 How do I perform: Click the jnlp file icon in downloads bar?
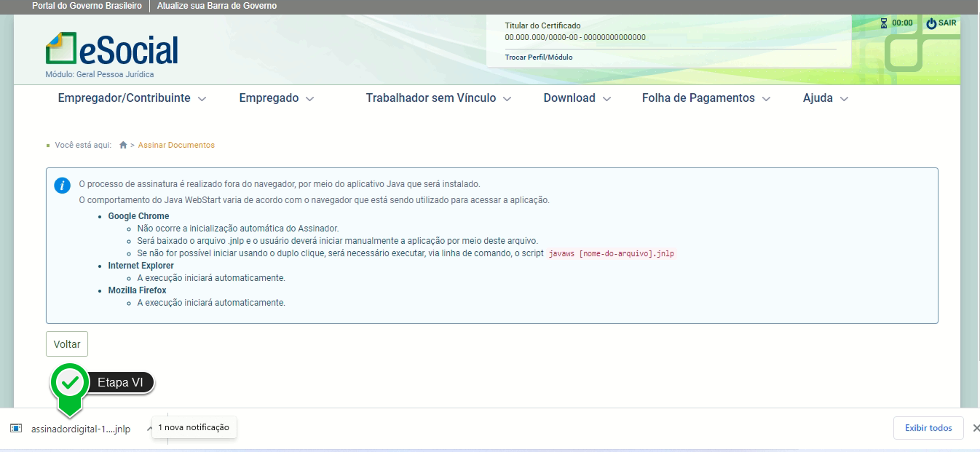(16, 429)
